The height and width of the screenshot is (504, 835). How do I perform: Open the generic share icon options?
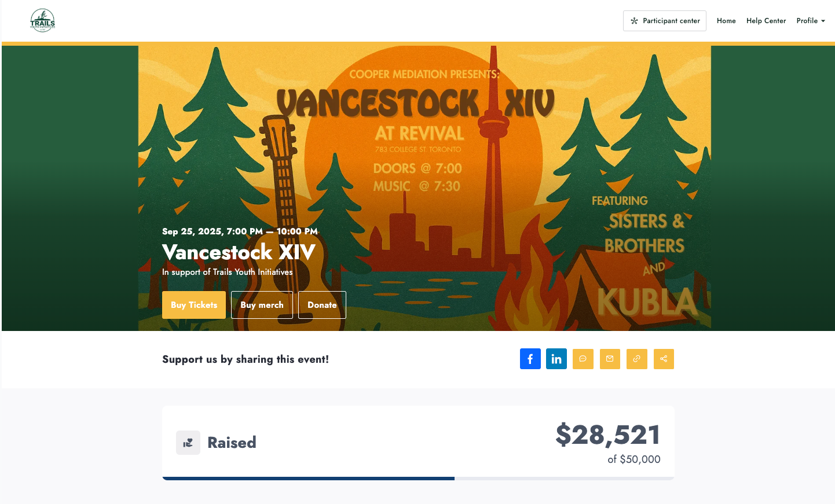click(x=664, y=359)
